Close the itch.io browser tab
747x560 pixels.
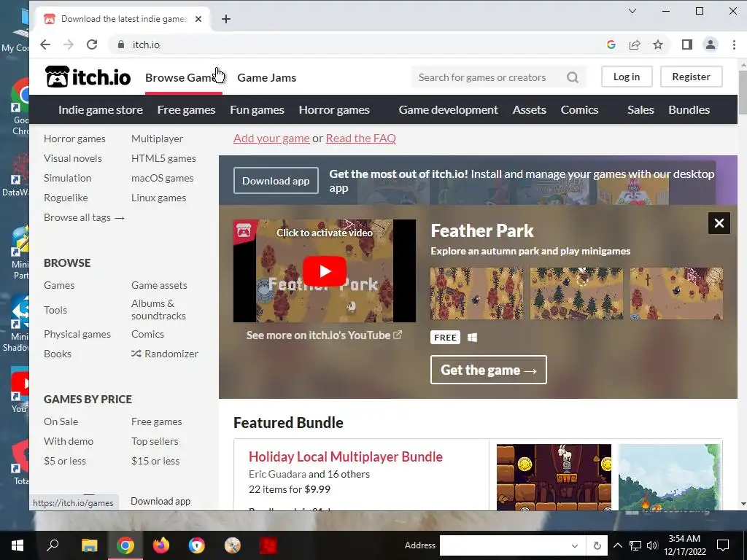(198, 19)
